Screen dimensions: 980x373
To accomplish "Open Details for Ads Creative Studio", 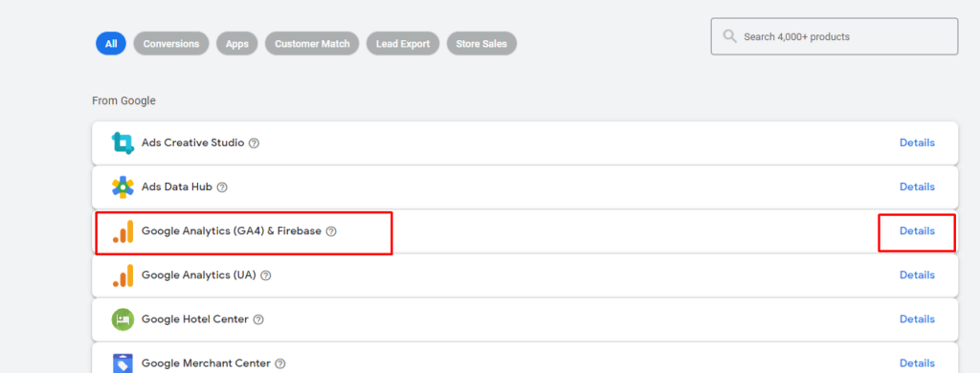I will (917, 143).
